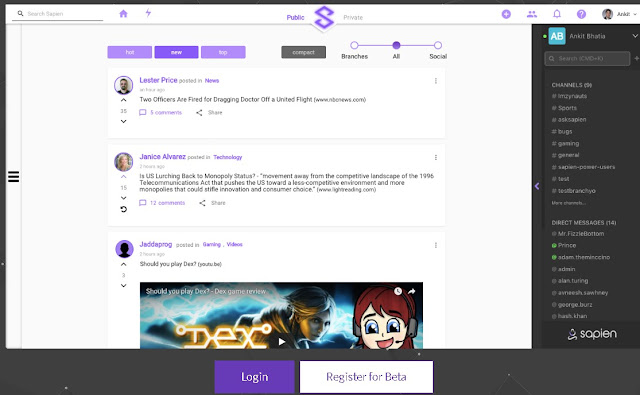Expand the Ankit user dropdown in top bar

634,14
